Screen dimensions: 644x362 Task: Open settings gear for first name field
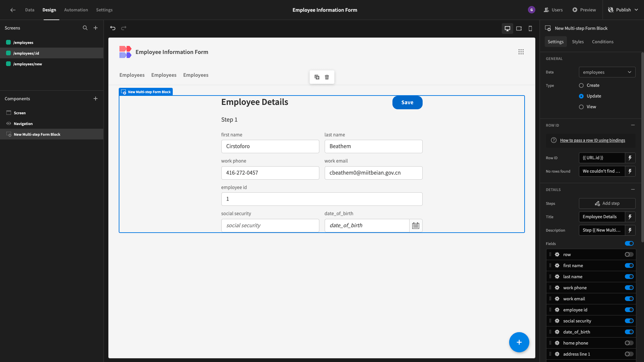[x=557, y=266]
